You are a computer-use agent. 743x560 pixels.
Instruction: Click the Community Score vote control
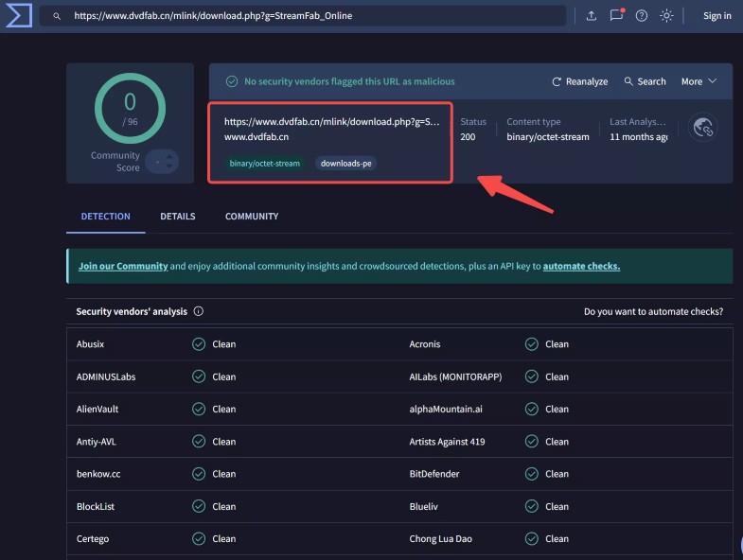tap(160, 162)
